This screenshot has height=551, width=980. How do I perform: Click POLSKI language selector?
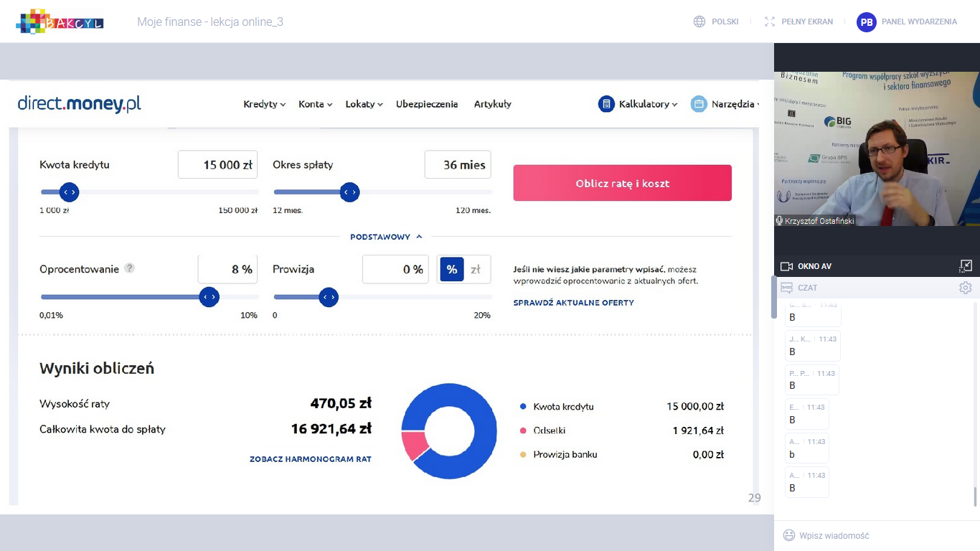pos(725,22)
